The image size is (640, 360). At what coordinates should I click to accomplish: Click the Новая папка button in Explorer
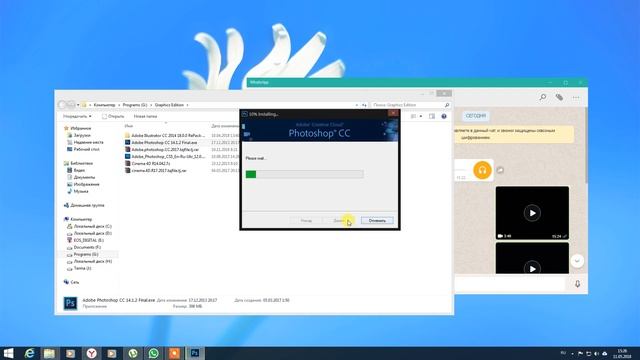145,116
